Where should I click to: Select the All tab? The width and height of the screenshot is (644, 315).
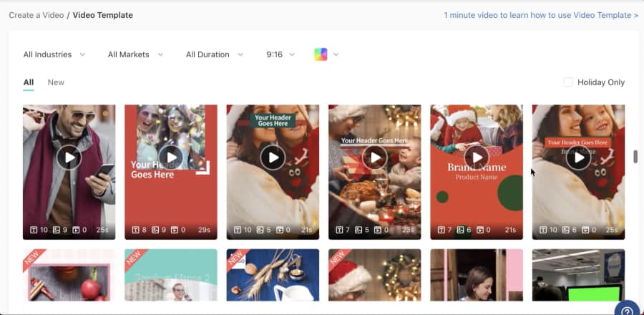click(29, 82)
